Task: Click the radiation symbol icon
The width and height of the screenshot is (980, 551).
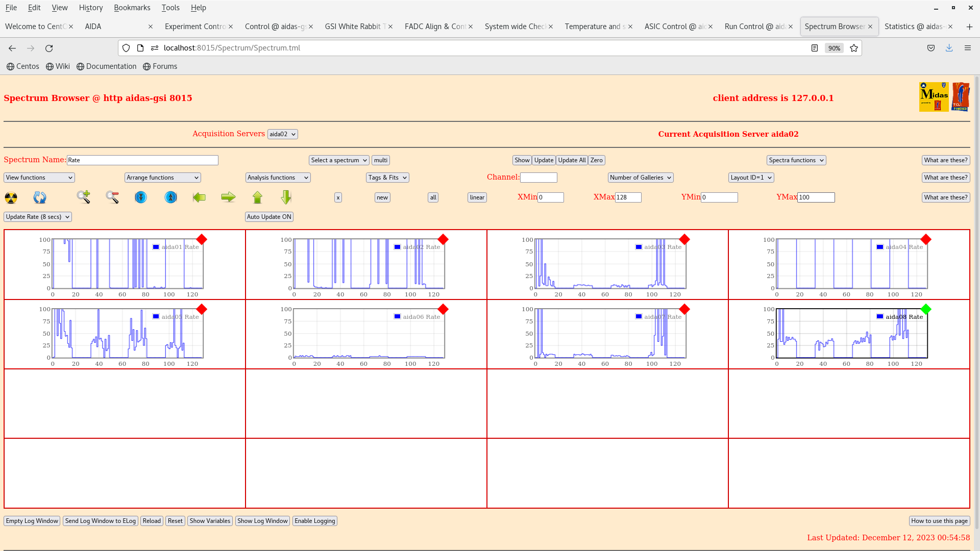Action: coord(11,197)
